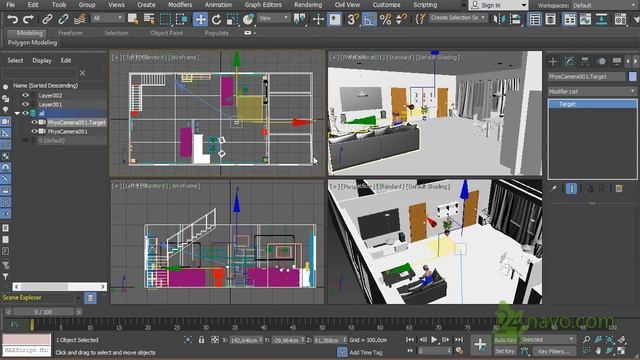Choose the Select Object tool
This screenshot has width=640, height=360.
tap(133, 19)
